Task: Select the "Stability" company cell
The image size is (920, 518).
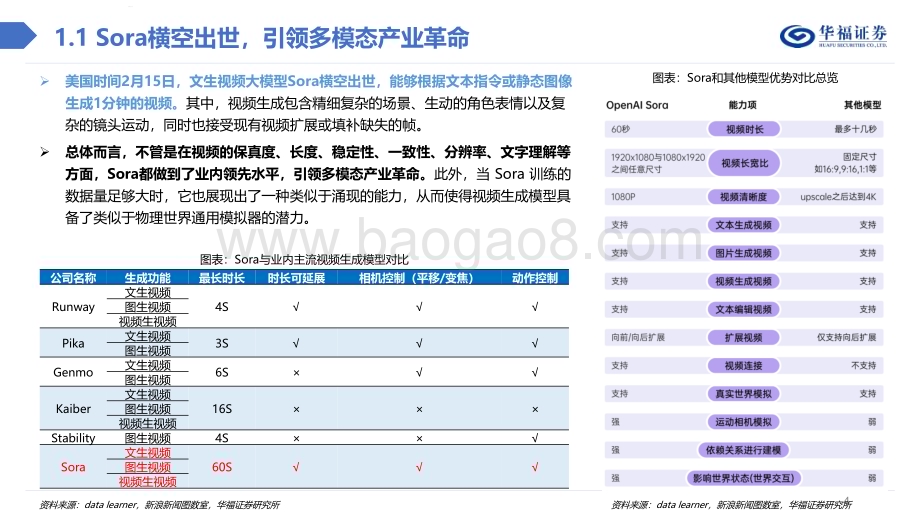Action: tap(73, 438)
